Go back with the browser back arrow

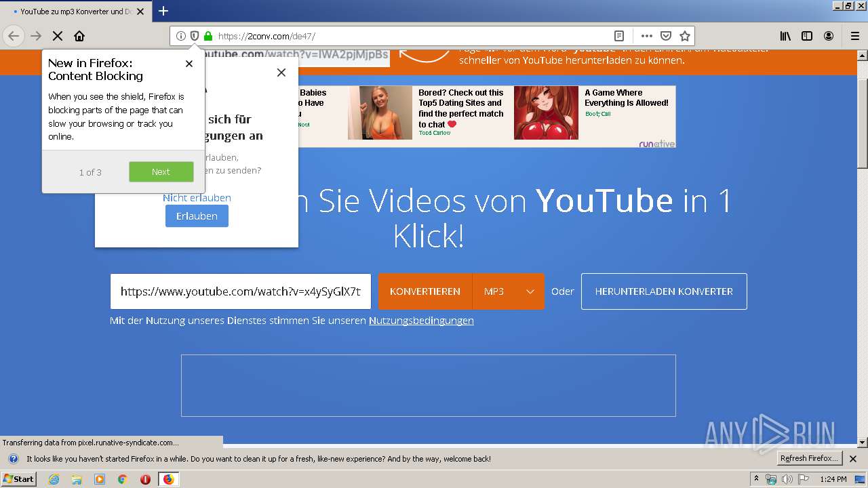(x=14, y=36)
